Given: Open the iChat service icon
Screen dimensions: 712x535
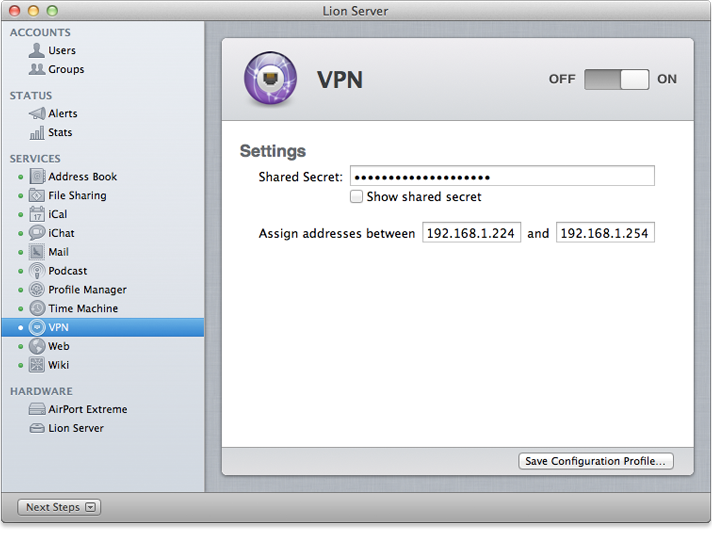Looking at the screenshot, I should (37, 233).
